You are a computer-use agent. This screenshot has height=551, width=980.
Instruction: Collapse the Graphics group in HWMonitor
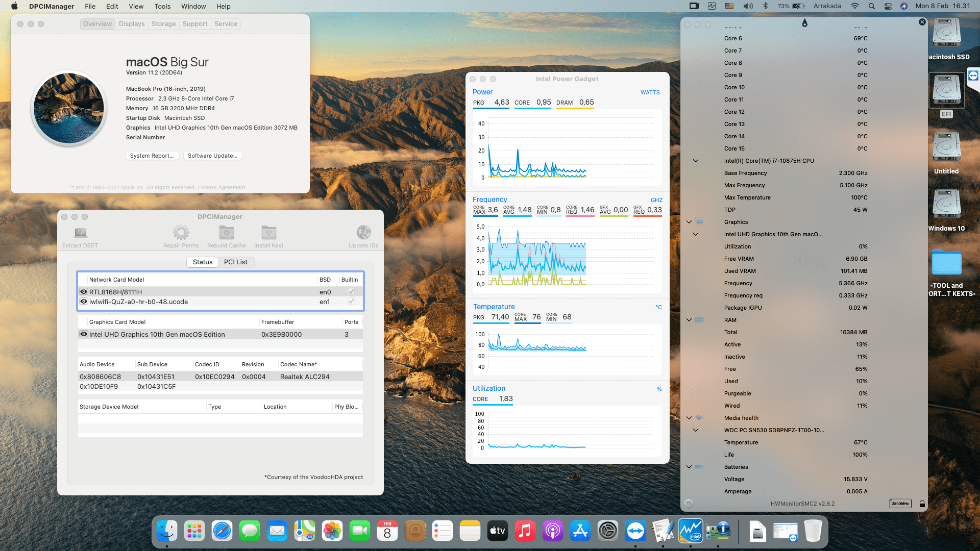pos(689,222)
